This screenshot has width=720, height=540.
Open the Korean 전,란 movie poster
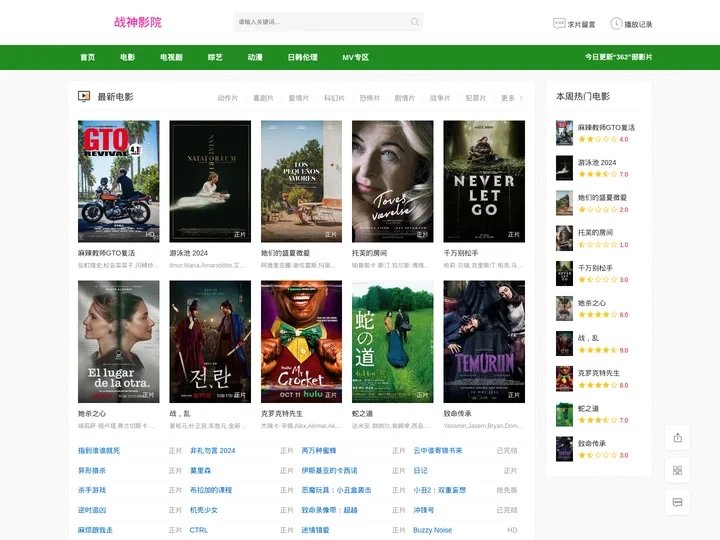pyautogui.click(x=210, y=342)
